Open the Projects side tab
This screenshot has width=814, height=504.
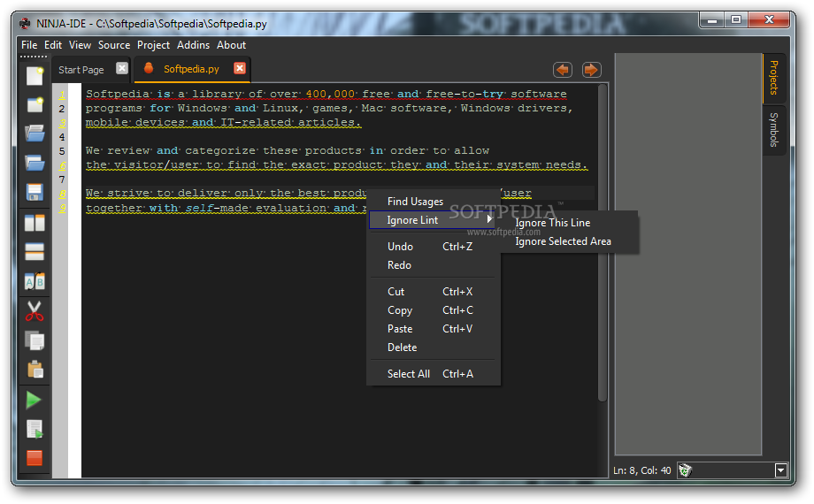point(773,78)
